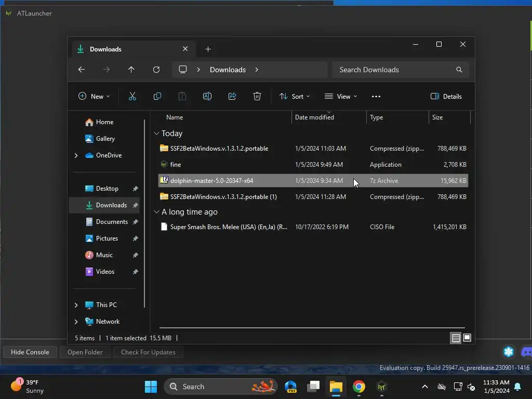The image size is (532, 399).
Task: Add a new Explorer tab
Action: tap(208, 49)
